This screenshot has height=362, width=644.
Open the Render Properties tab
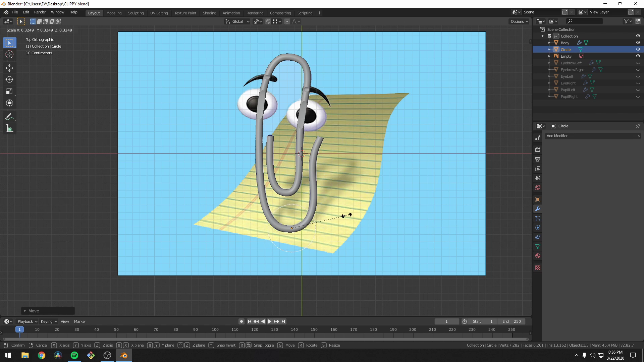(x=537, y=150)
